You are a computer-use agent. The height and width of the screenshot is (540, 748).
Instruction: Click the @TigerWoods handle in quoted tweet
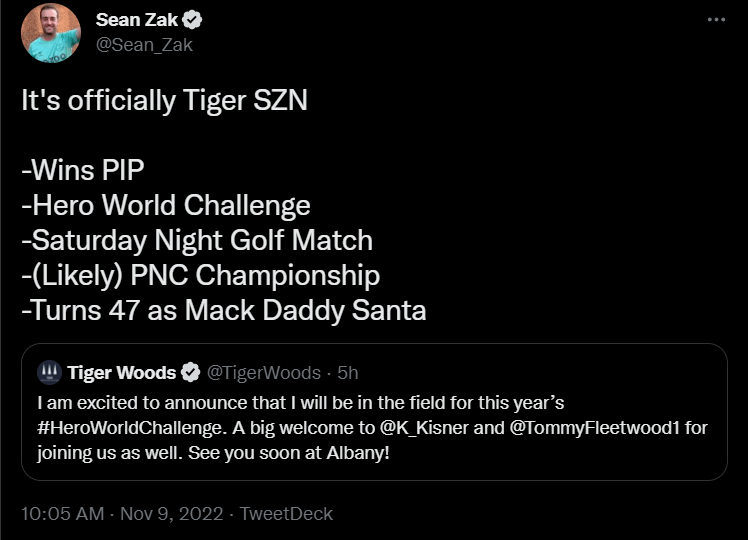pos(265,373)
